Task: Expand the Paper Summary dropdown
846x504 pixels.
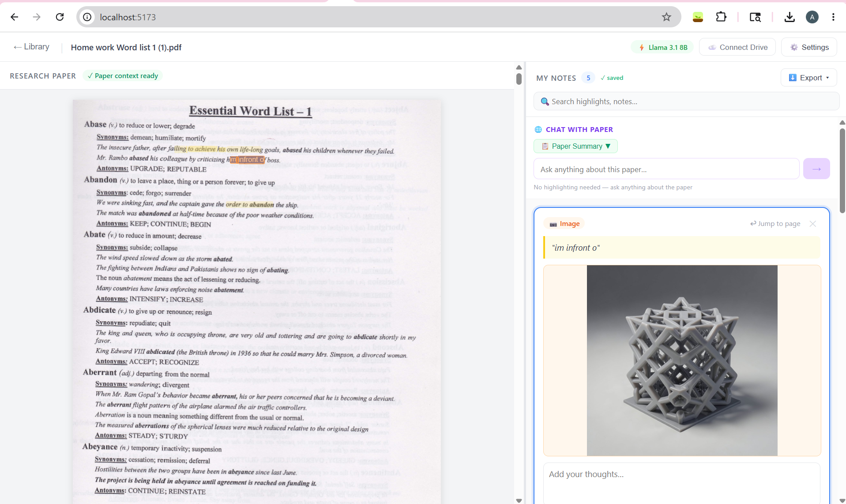Action: pos(575,146)
